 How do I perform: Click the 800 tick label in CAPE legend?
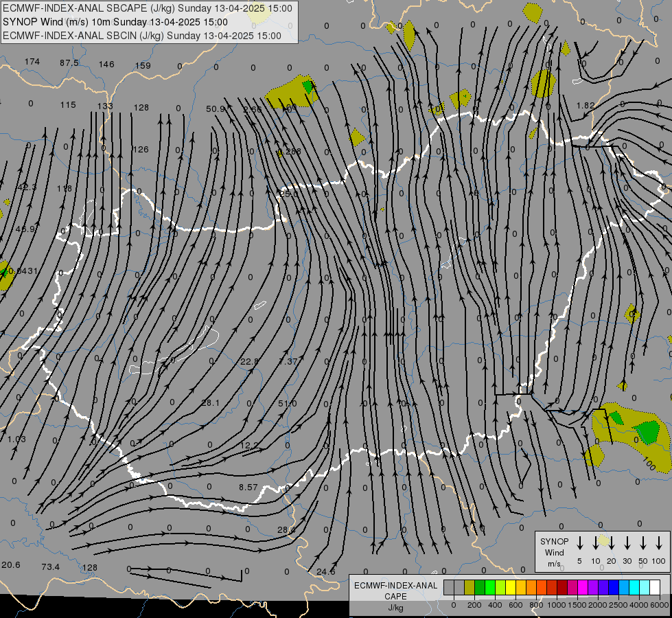pos(536,605)
